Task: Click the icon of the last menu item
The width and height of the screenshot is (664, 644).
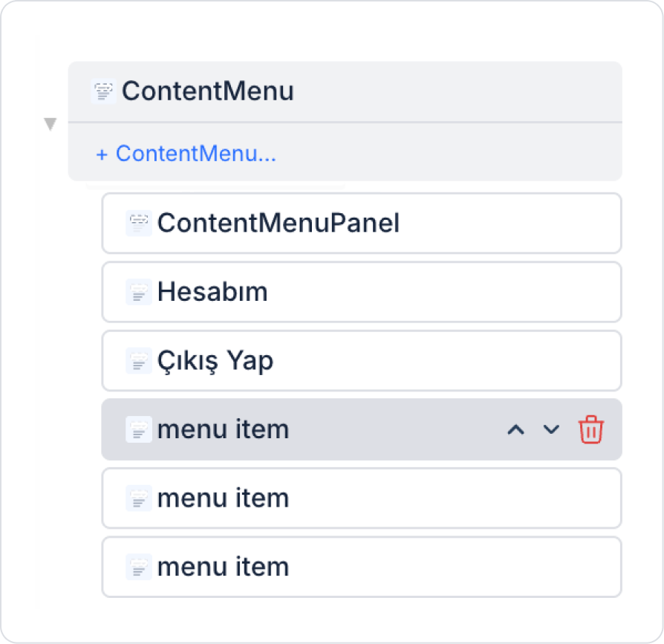Action: point(138,567)
